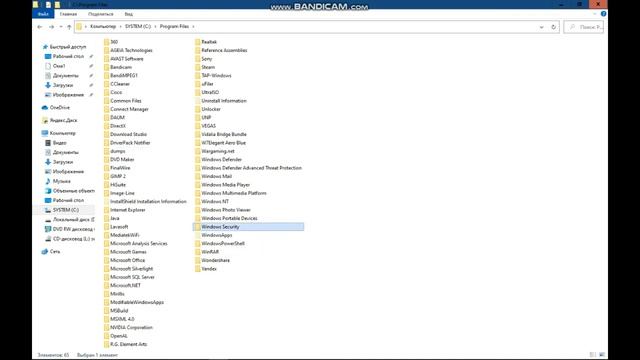This screenshot has width=640, height=360.
Task: Select the Windows Media Player folder name
Action: coord(225,185)
